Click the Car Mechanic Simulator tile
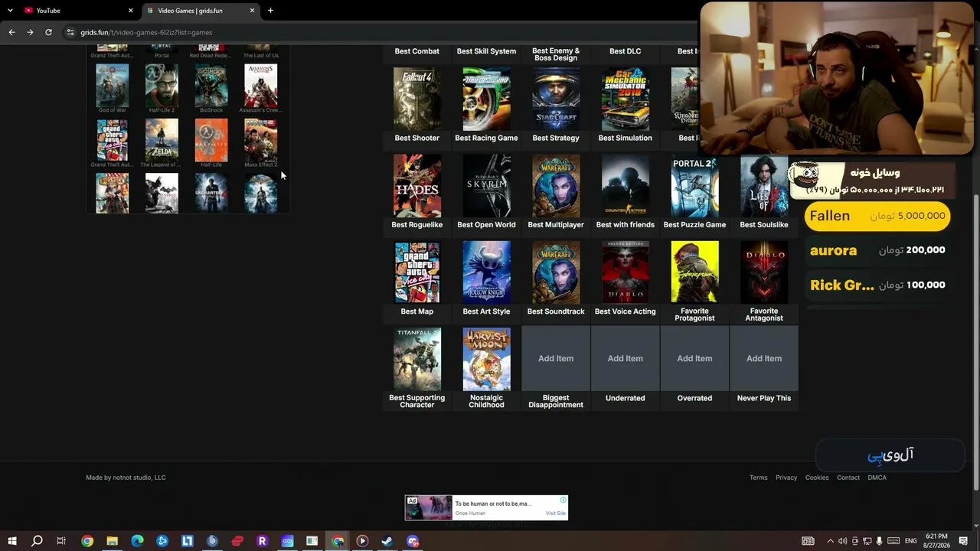980x551 pixels. pos(626,99)
